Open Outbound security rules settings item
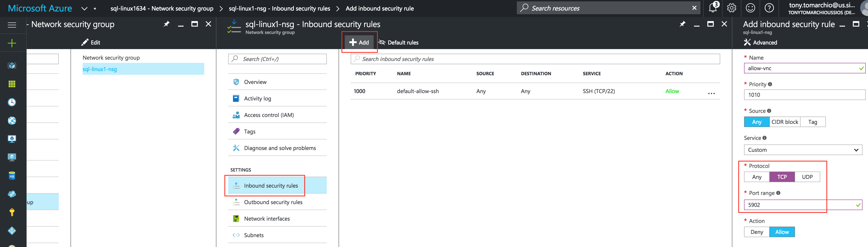Image resolution: width=868 pixels, height=247 pixels. click(277, 202)
